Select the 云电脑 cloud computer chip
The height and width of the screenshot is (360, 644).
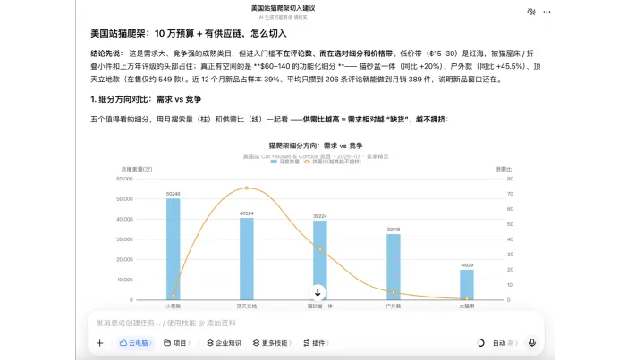(x=135, y=343)
